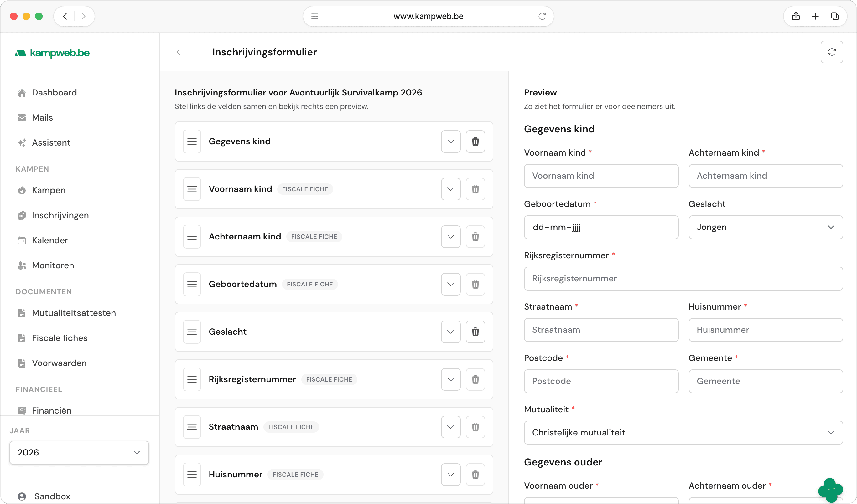Delete the Gegevens kind section with trash icon
This screenshot has width=857, height=504.
pyautogui.click(x=475, y=141)
